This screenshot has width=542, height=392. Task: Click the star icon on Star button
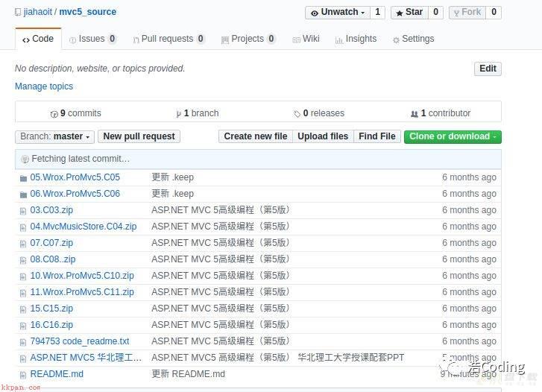[400, 13]
